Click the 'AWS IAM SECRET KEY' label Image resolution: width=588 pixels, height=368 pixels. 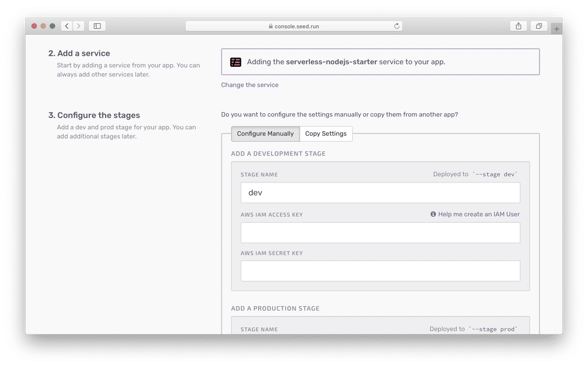point(271,253)
